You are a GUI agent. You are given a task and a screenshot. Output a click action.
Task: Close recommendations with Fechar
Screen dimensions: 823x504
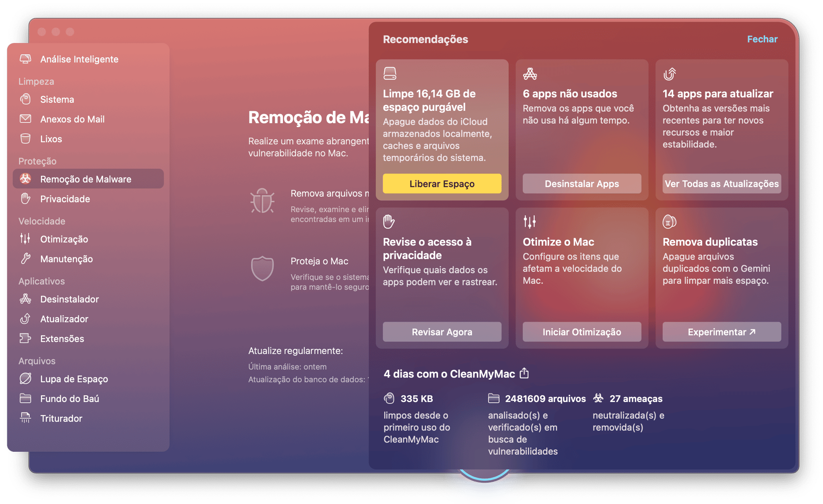point(762,39)
